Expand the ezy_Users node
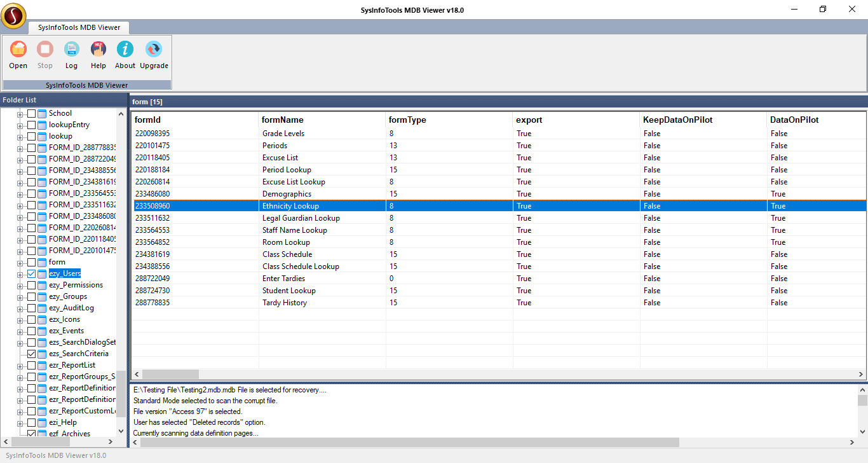Screen dimensions: 868x463 [x=20, y=274]
